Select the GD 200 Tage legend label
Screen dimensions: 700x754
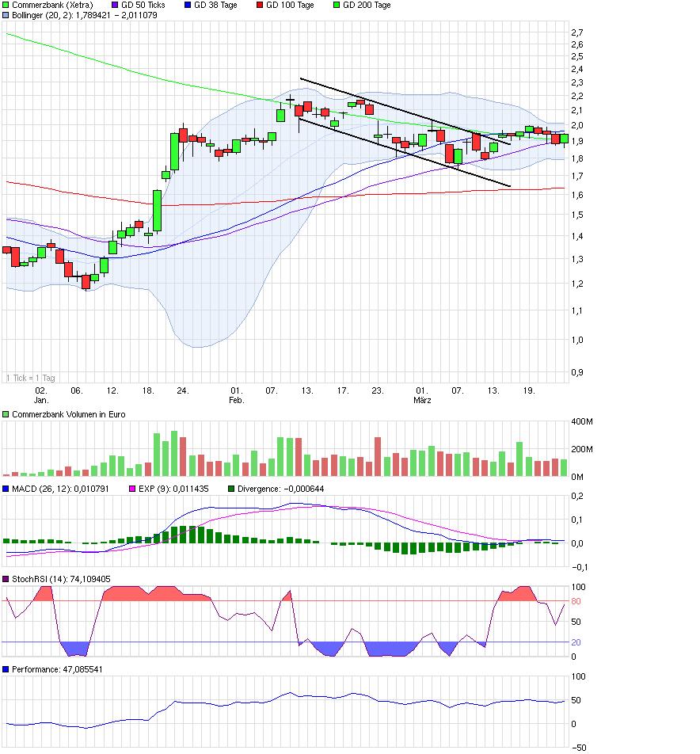pos(367,6)
